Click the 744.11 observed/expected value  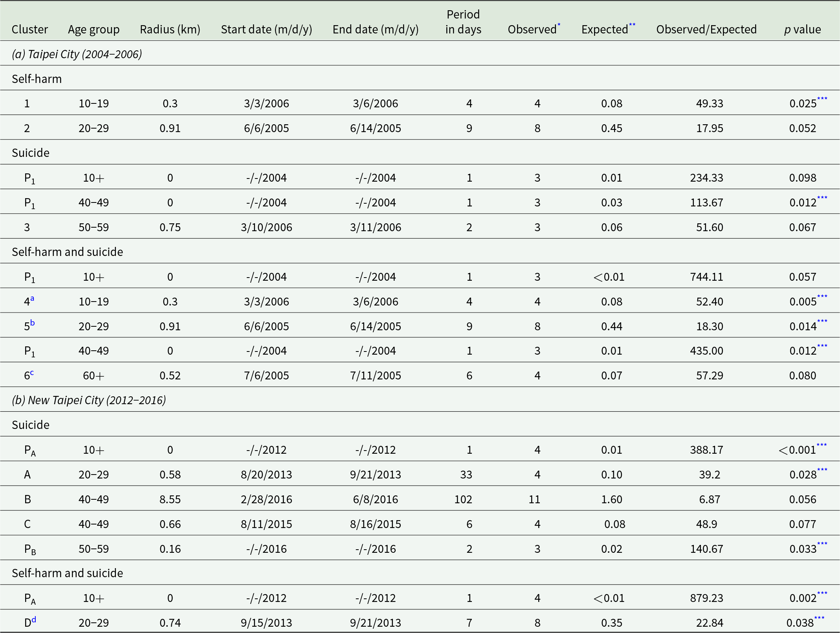pos(706,277)
